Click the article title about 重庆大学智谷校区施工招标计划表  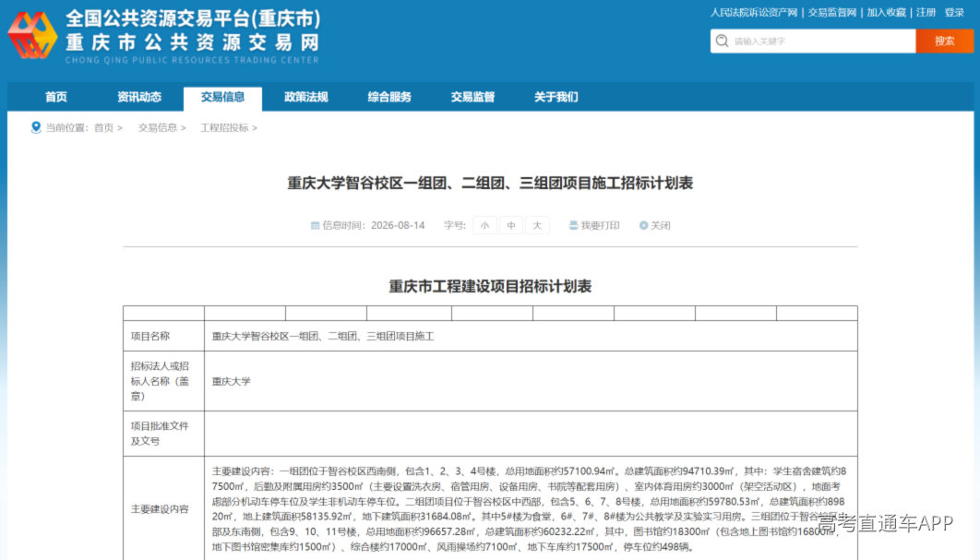490,183
